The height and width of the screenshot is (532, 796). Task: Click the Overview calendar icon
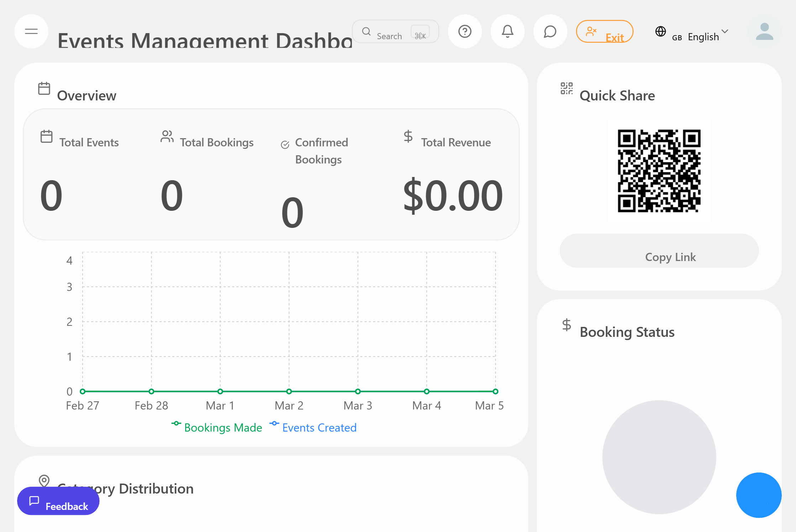[44, 88]
